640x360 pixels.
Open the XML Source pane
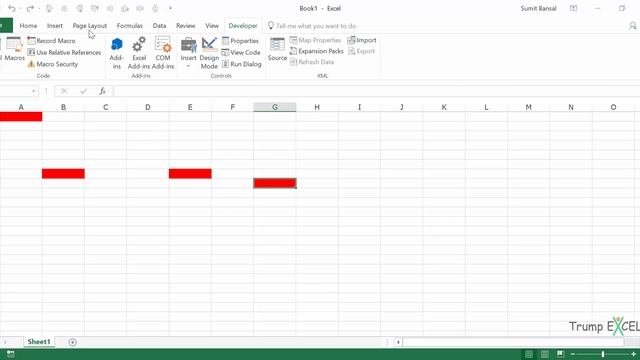(277, 49)
